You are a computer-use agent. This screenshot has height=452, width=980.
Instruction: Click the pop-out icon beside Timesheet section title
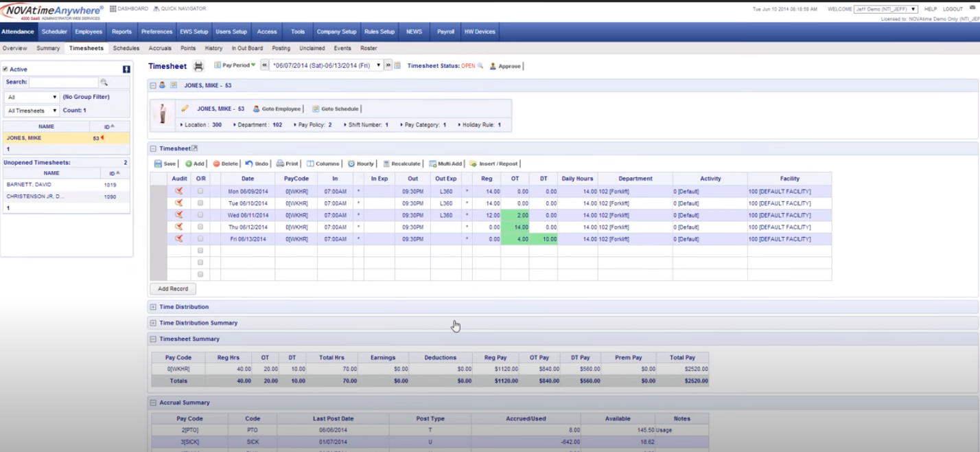coord(194,148)
